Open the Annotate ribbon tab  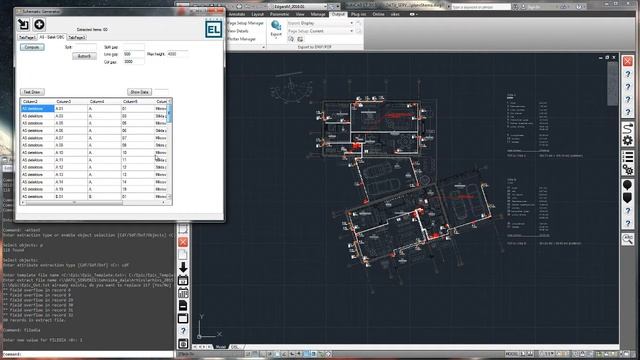pos(237,14)
